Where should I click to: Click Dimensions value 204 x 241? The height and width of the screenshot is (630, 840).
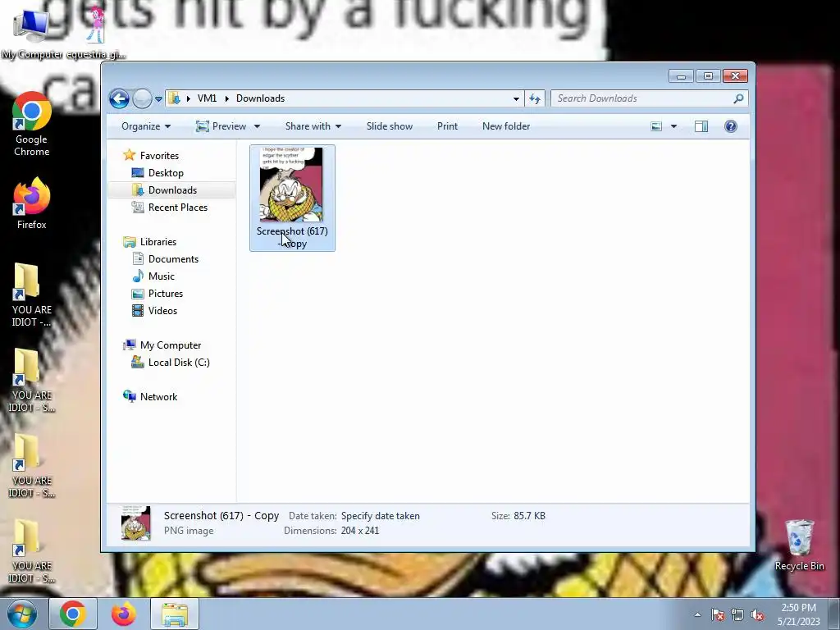360,531
